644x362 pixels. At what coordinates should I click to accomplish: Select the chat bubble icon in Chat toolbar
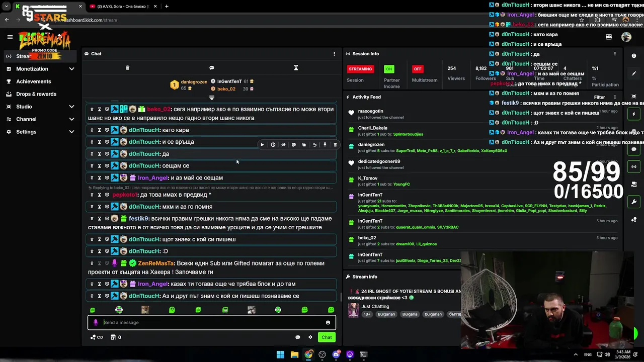pyautogui.click(x=212, y=68)
